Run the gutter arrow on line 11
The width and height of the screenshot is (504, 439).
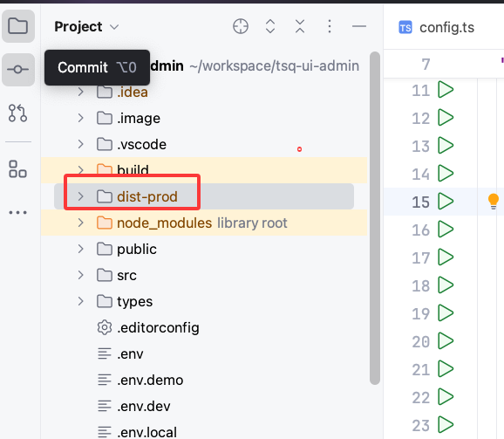coord(446,90)
